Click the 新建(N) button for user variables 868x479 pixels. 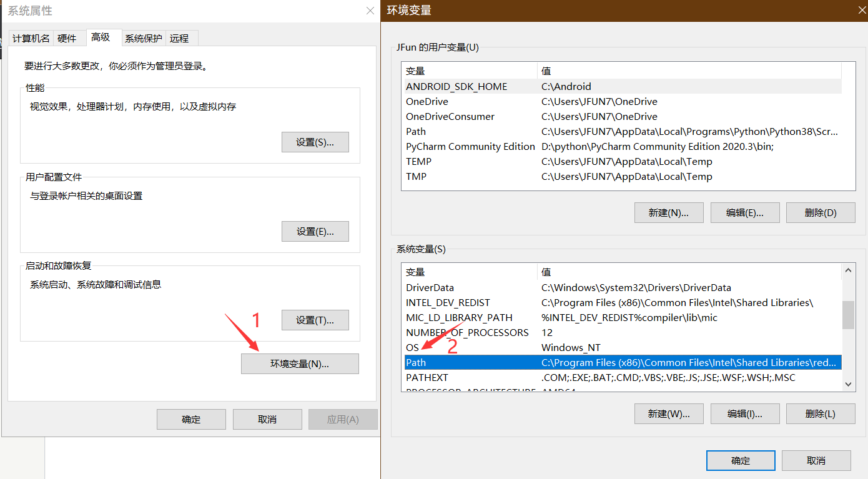(x=669, y=212)
